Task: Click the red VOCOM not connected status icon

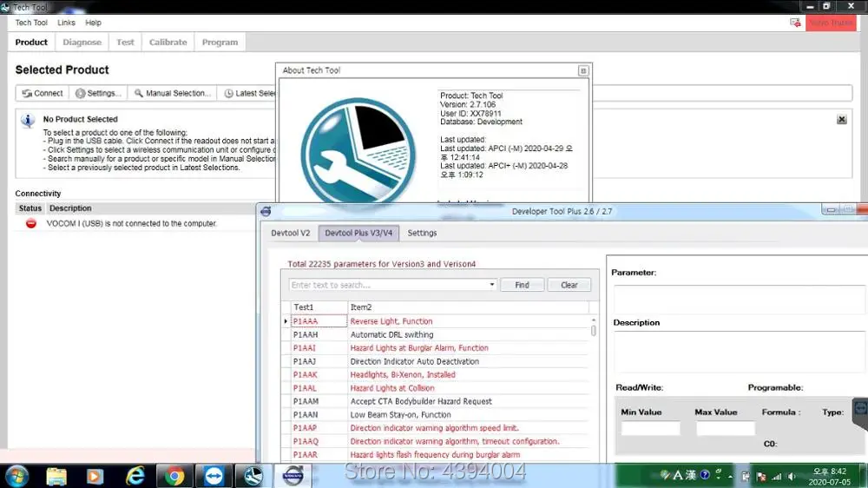Action: point(31,223)
